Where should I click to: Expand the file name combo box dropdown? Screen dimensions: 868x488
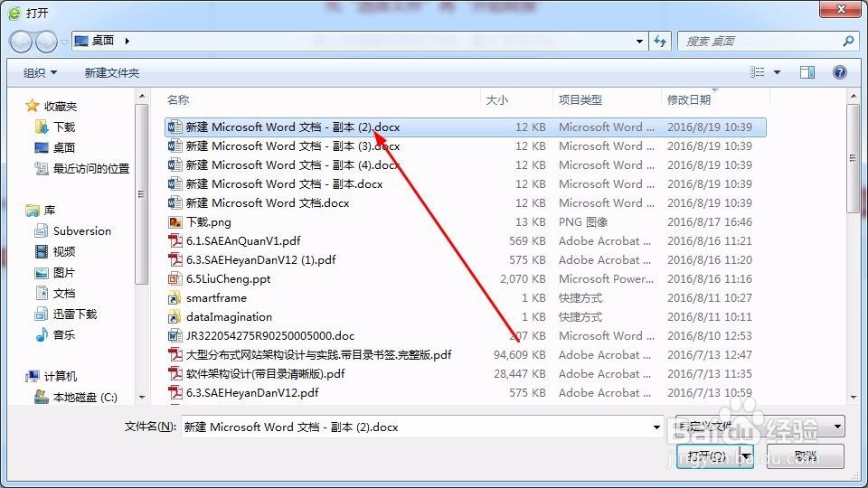[656, 427]
